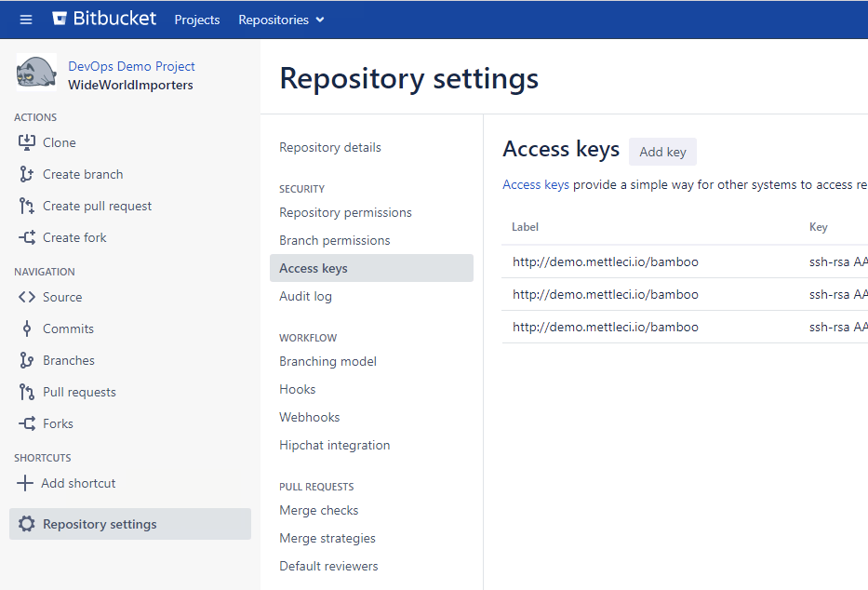Follow the Access keys help link
This screenshot has height=590, width=868.
click(x=535, y=184)
